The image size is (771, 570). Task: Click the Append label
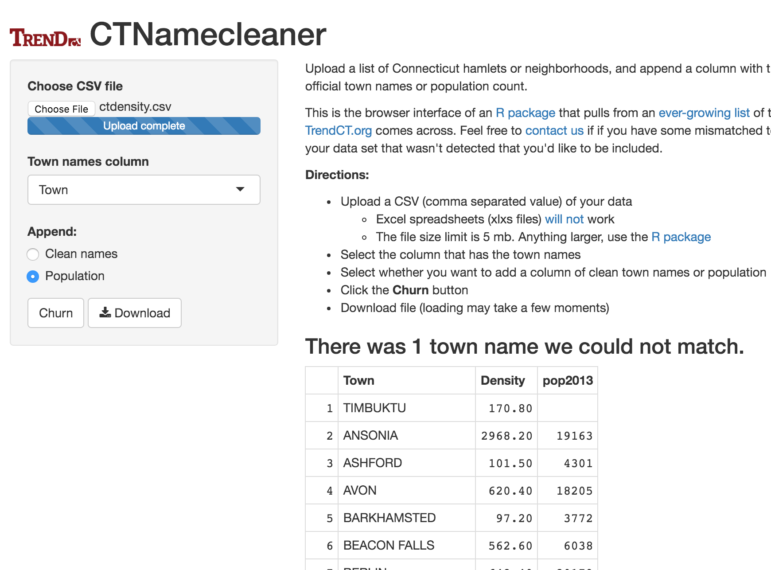(x=52, y=232)
